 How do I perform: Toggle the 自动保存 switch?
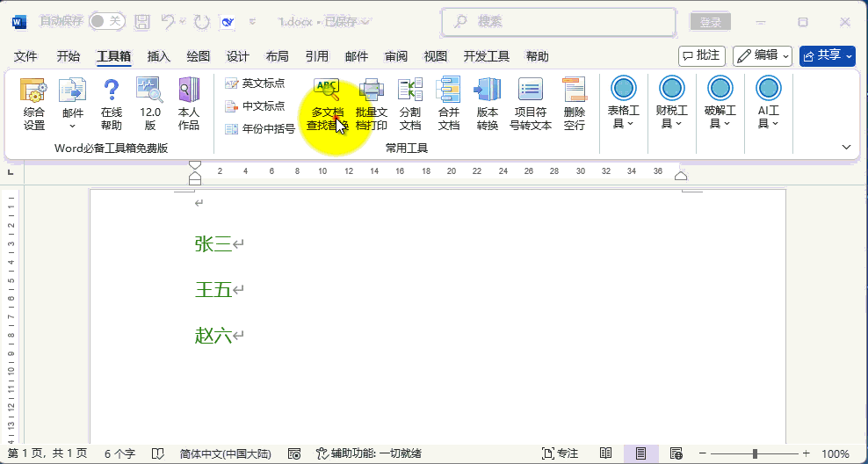pos(106,21)
